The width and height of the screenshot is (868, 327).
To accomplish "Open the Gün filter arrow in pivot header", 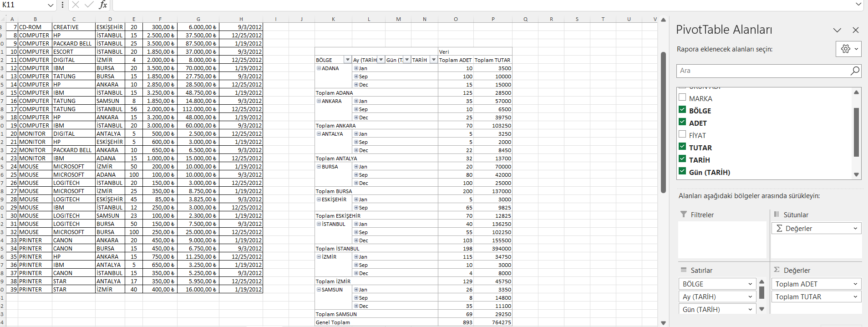I will pos(407,60).
